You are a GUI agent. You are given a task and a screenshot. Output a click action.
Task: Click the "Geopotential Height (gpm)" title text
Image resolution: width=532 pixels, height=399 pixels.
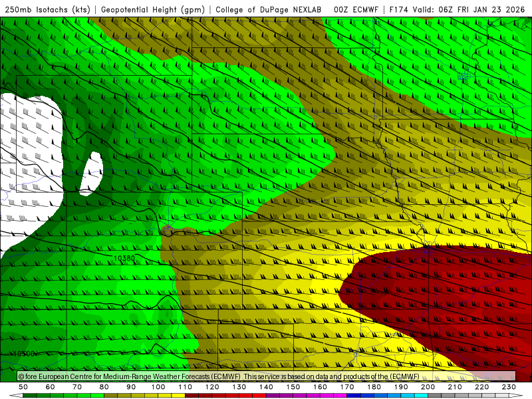coord(153,10)
